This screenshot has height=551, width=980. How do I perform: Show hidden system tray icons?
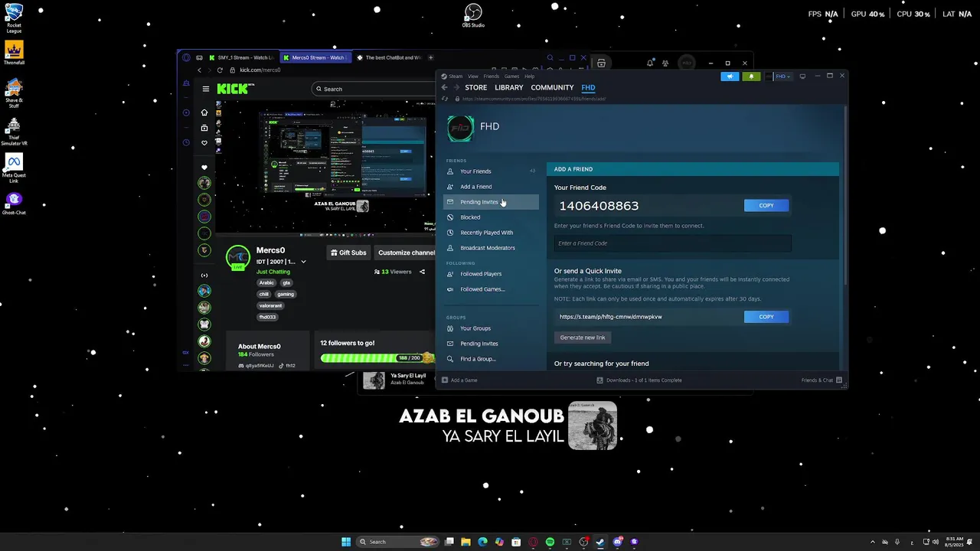(873, 542)
